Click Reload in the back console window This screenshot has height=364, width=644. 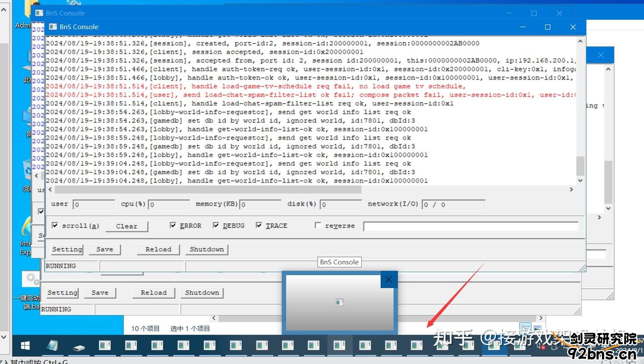[x=153, y=293]
